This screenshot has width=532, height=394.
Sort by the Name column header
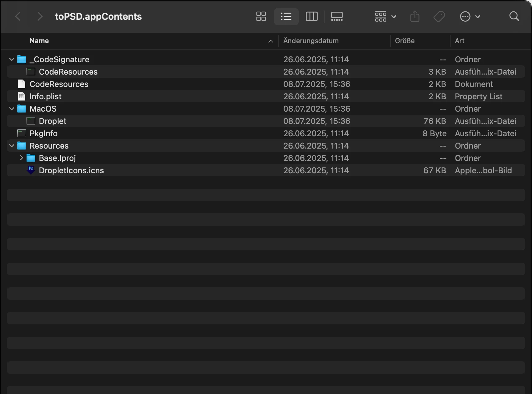point(39,41)
